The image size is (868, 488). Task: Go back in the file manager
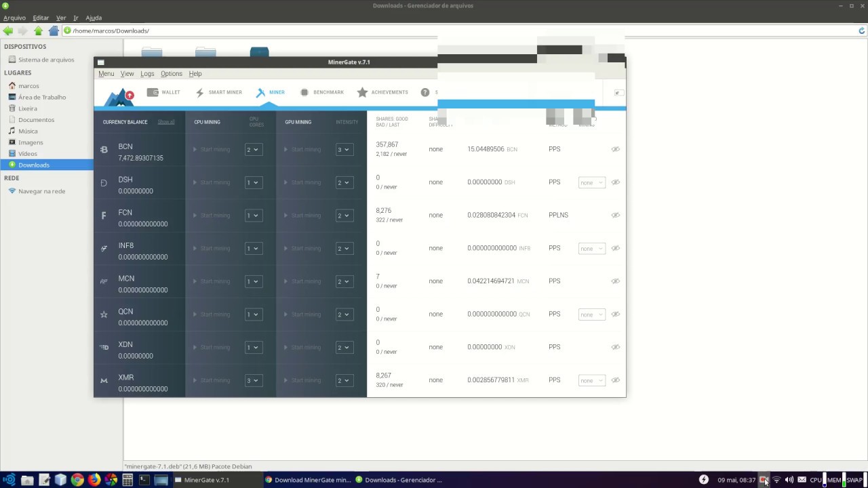pos(7,30)
